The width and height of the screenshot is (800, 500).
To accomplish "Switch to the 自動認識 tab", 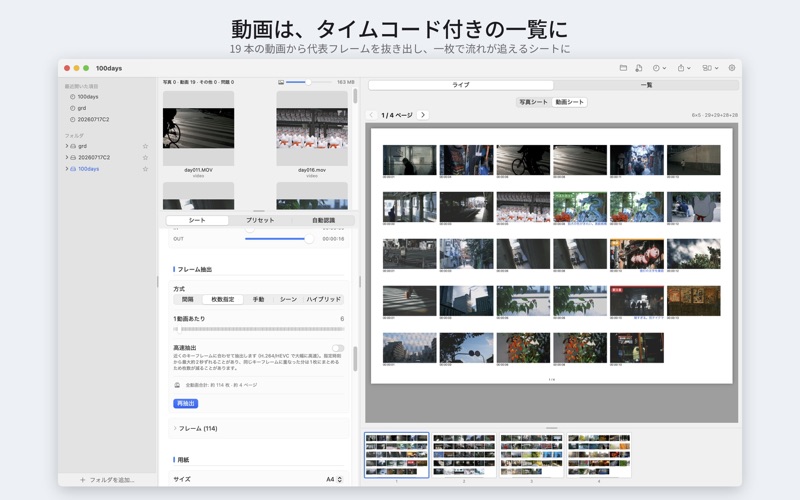I will [323, 220].
